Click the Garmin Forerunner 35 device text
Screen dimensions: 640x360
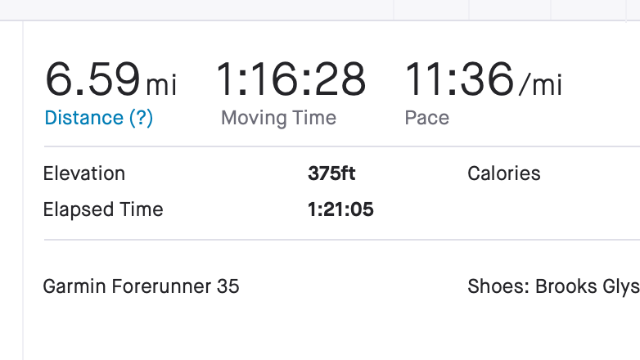coord(141,287)
